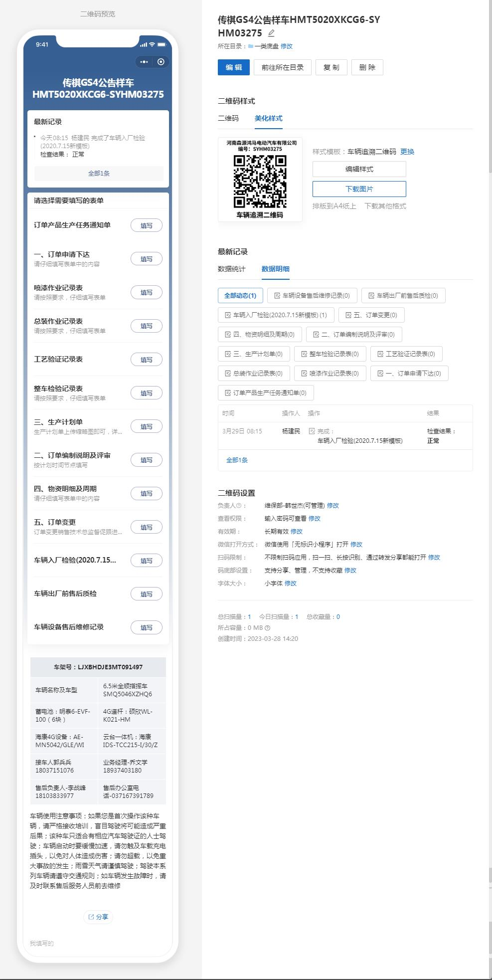Click 填写 for 一、订单申请下达
492x980 pixels.
pyautogui.click(x=147, y=259)
